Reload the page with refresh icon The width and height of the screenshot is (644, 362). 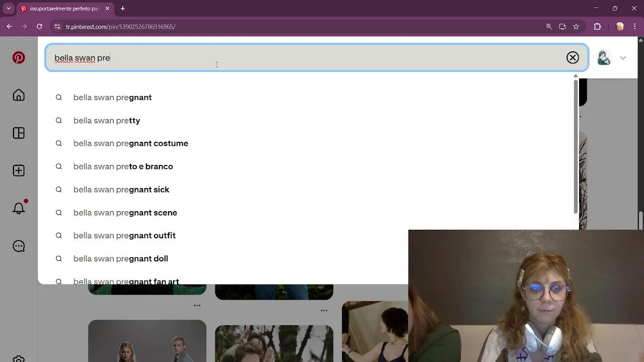[x=39, y=27]
